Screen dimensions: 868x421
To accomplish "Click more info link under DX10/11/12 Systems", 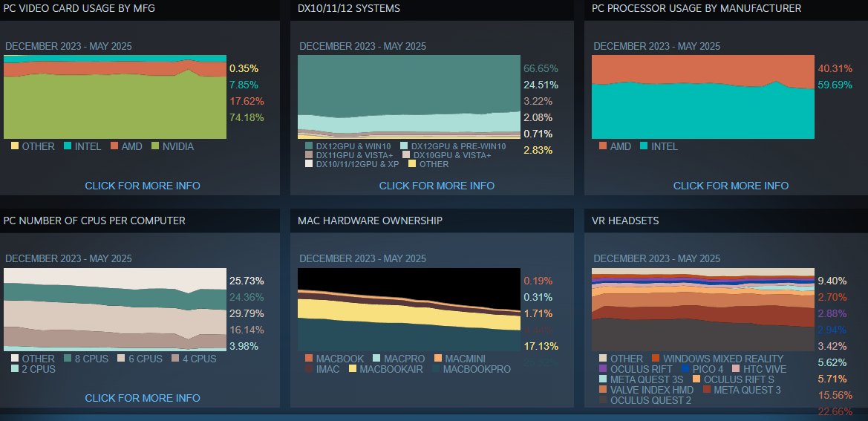I will coord(437,186).
